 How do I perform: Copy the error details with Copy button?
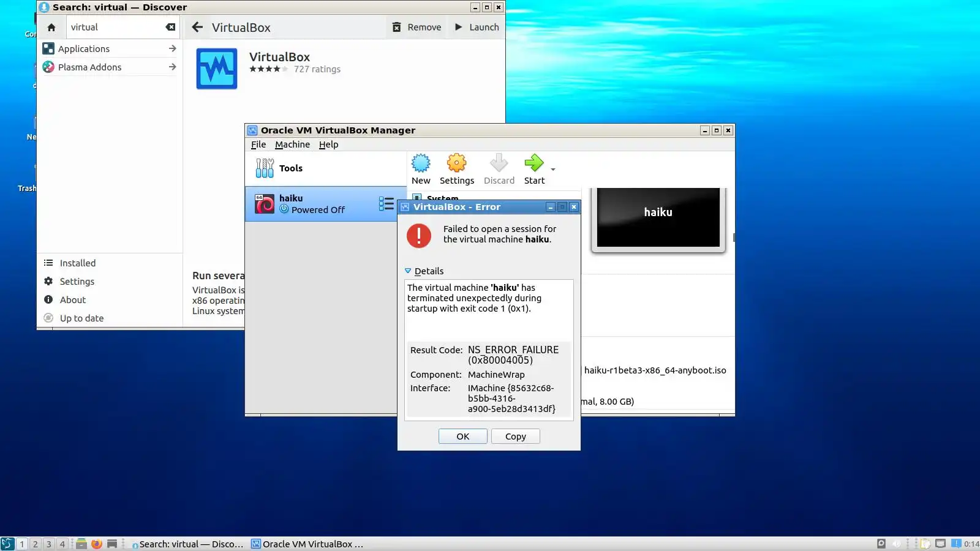point(516,437)
